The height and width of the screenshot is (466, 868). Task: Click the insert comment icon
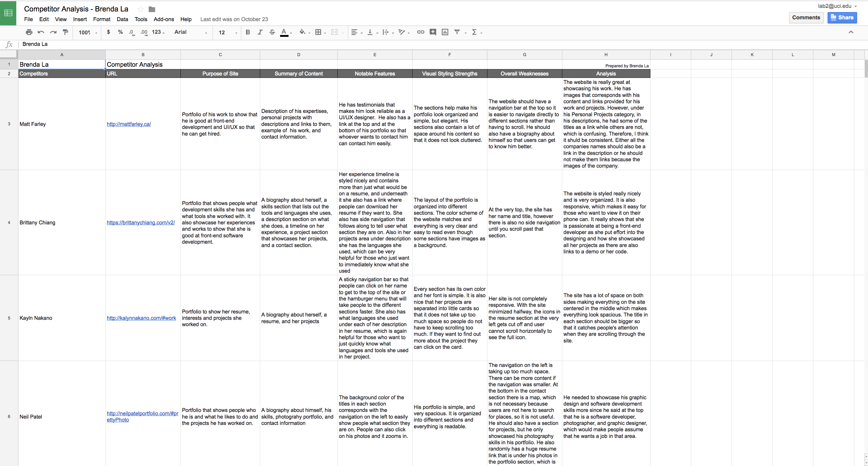pyautogui.click(x=433, y=32)
